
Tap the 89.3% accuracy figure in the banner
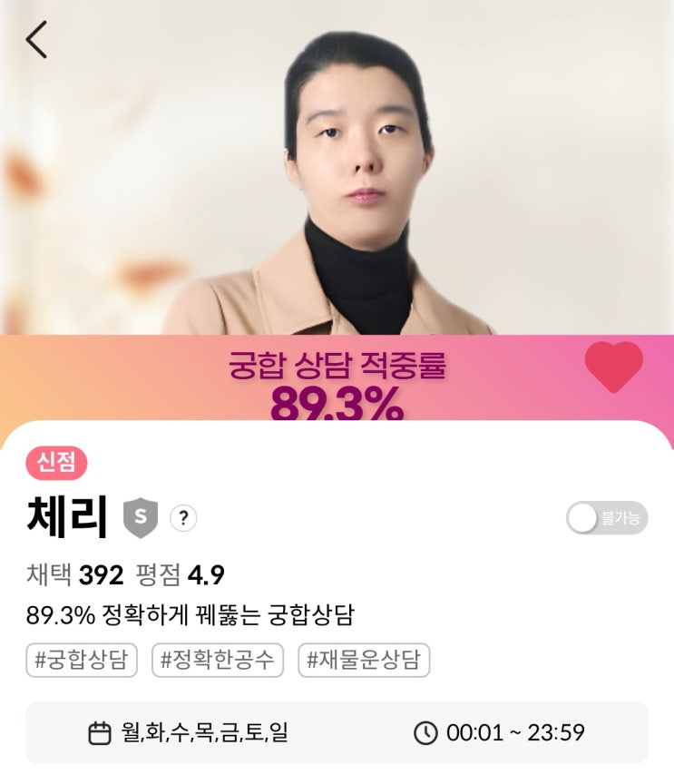tap(337, 404)
